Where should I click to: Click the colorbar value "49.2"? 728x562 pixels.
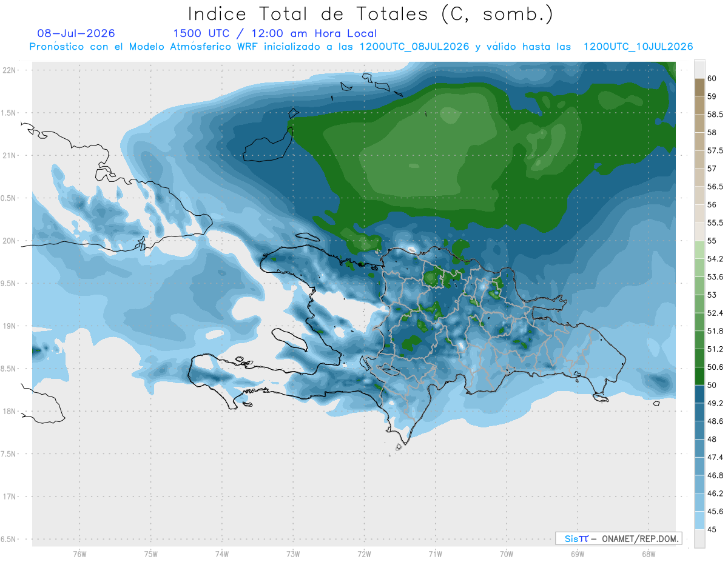click(x=716, y=403)
